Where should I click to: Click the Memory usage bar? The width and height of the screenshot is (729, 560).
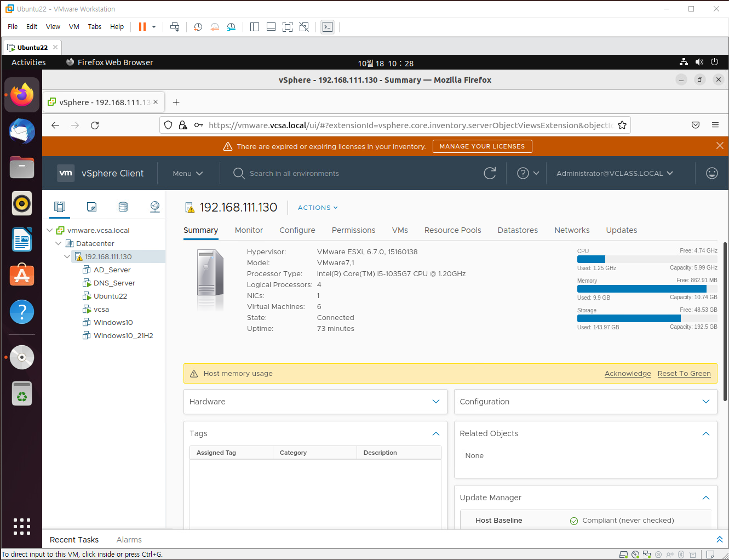[647, 289]
